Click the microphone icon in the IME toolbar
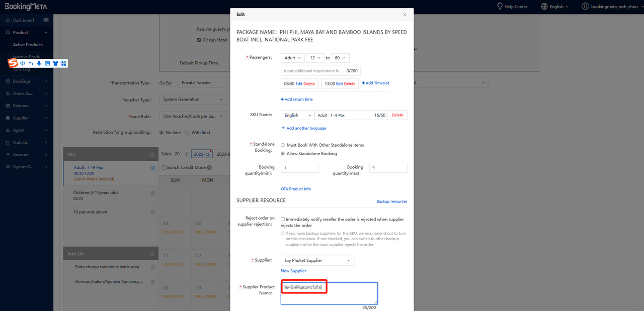 point(39,64)
